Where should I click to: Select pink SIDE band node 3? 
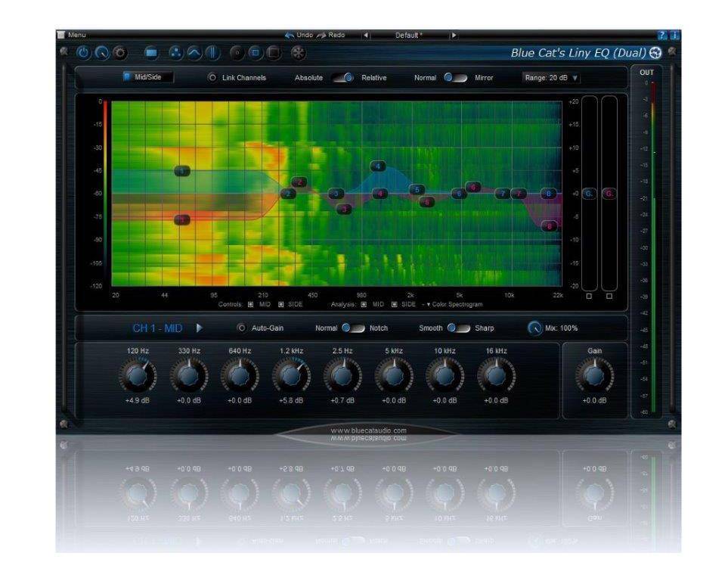click(344, 209)
